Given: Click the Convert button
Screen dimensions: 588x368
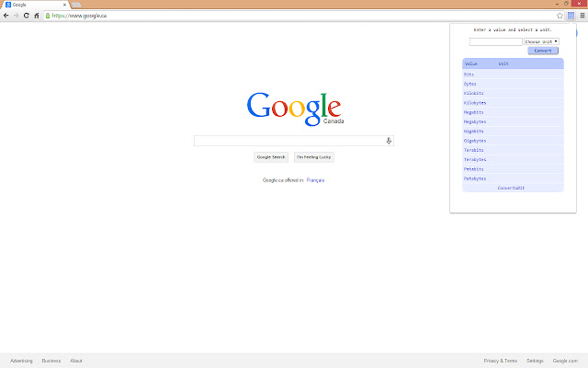Looking at the screenshot, I should [x=543, y=51].
